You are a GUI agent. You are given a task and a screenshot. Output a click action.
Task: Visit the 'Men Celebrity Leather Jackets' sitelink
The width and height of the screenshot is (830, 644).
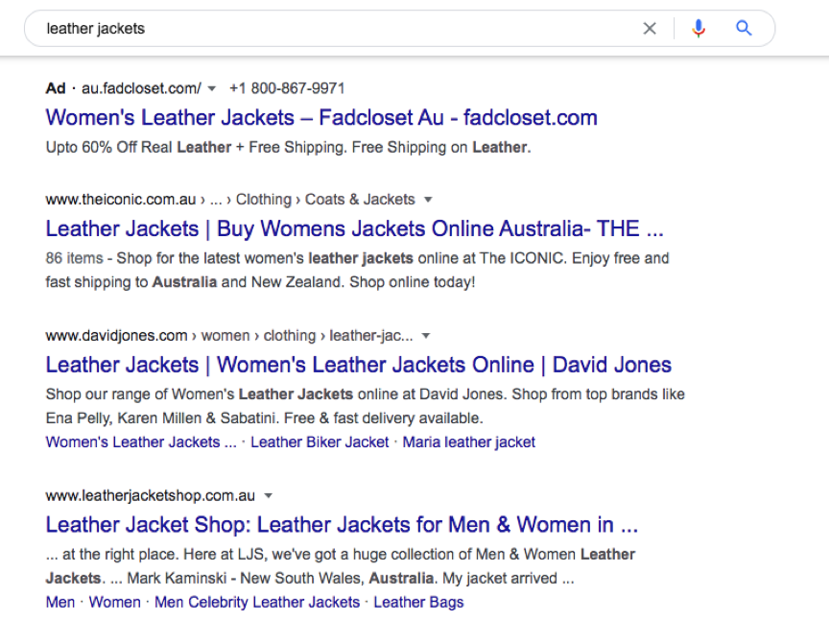[257, 602]
